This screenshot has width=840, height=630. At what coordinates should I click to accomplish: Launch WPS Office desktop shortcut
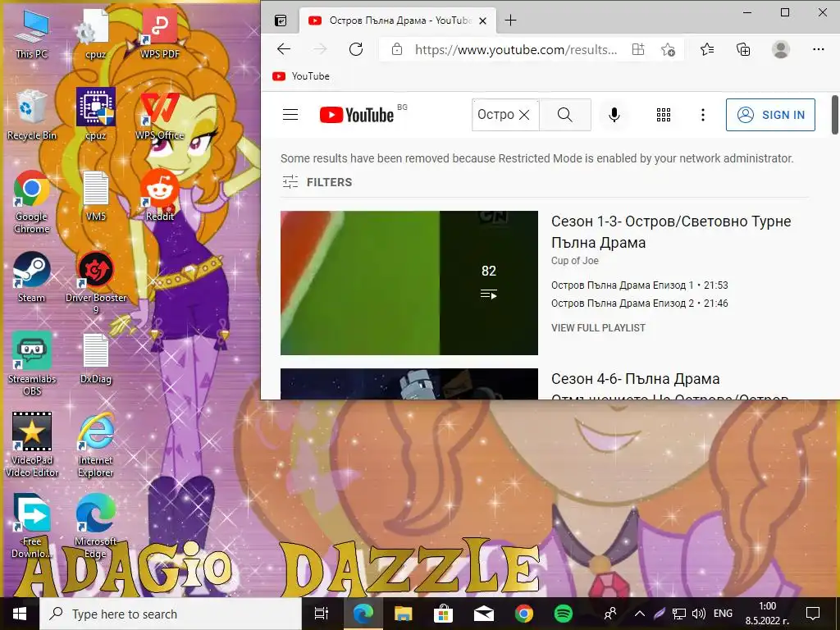(x=160, y=116)
